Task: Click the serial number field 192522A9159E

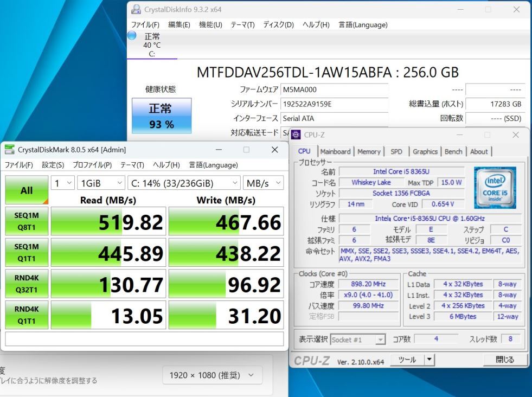Action: click(334, 104)
